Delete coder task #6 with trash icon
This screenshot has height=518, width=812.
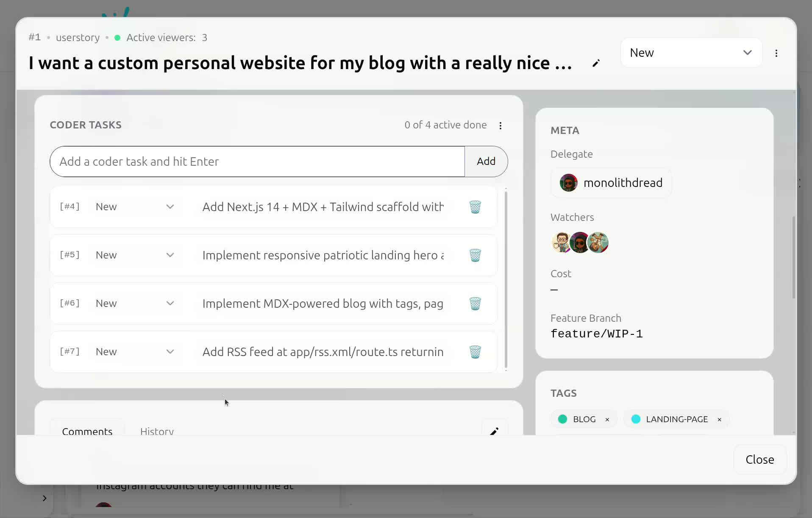475,304
